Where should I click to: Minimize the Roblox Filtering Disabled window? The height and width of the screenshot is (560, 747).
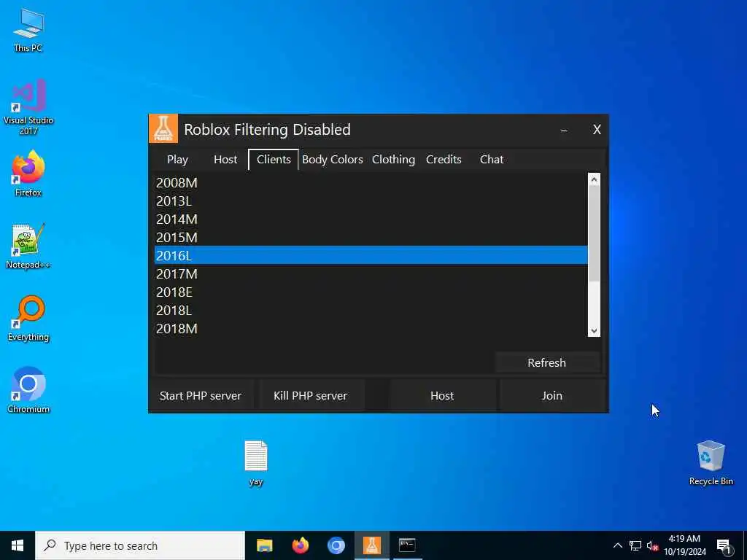coord(564,130)
